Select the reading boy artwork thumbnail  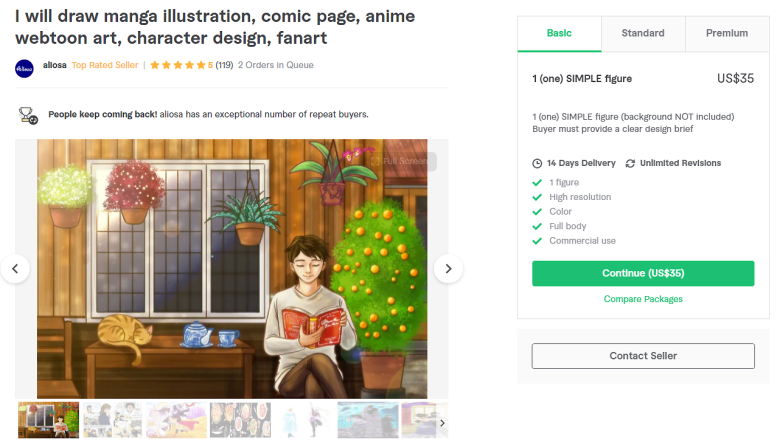pos(48,420)
